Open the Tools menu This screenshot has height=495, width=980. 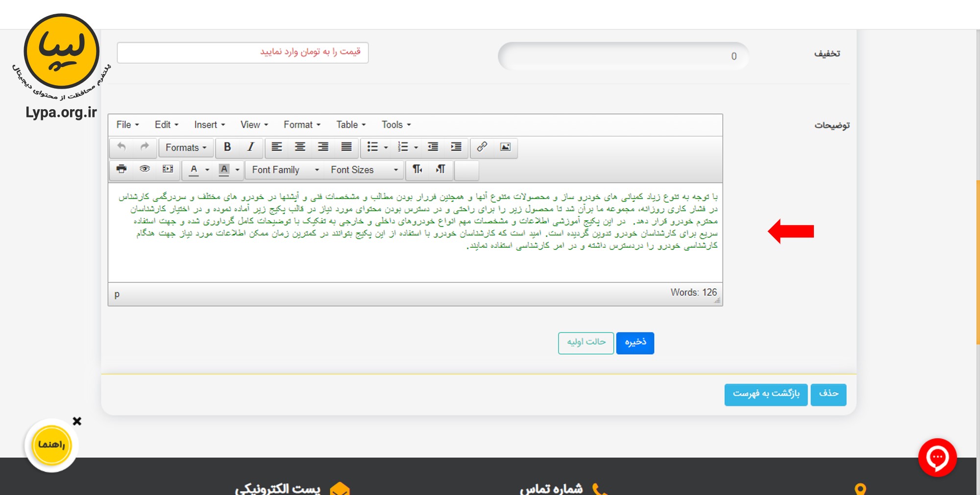pyautogui.click(x=396, y=125)
